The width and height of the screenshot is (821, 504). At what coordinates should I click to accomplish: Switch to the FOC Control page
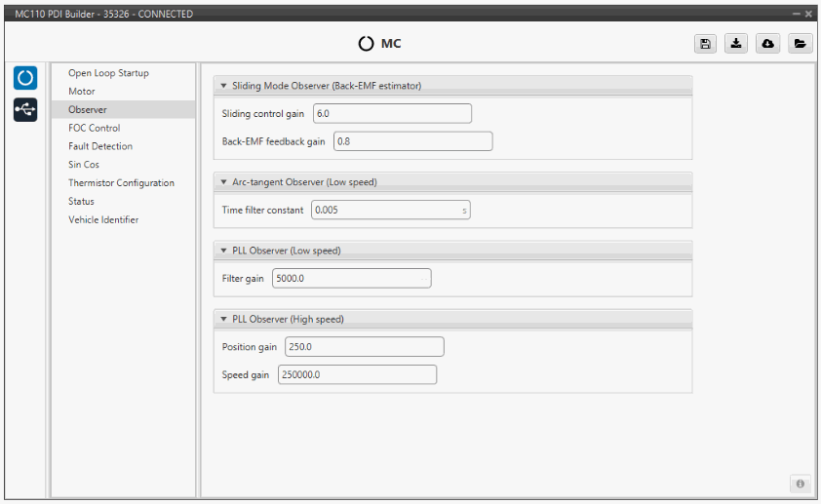pos(95,128)
